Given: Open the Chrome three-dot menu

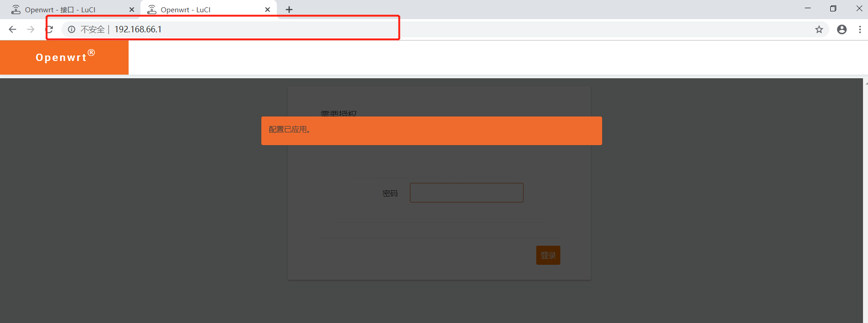Looking at the screenshot, I should click(x=860, y=30).
